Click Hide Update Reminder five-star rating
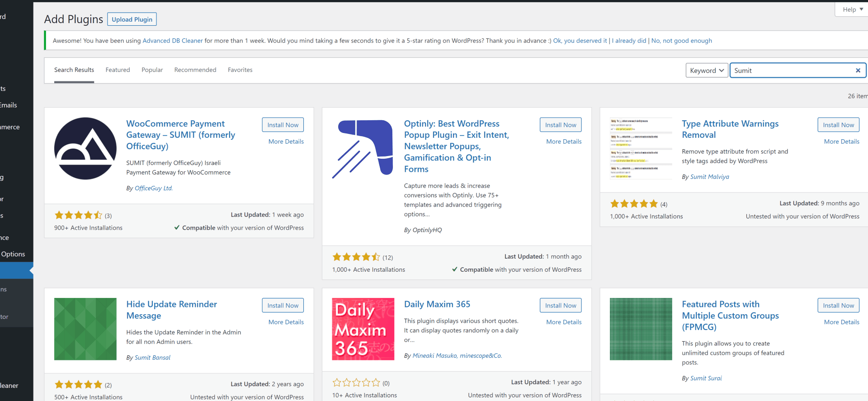This screenshot has width=868, height=401. [x=78, y=385]
